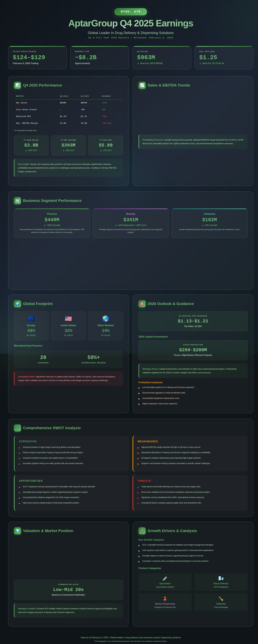This screenshot has height=644, width=258.
Task: Click the SWOT Analysis scales icon
Action: [x=17, y=428]
